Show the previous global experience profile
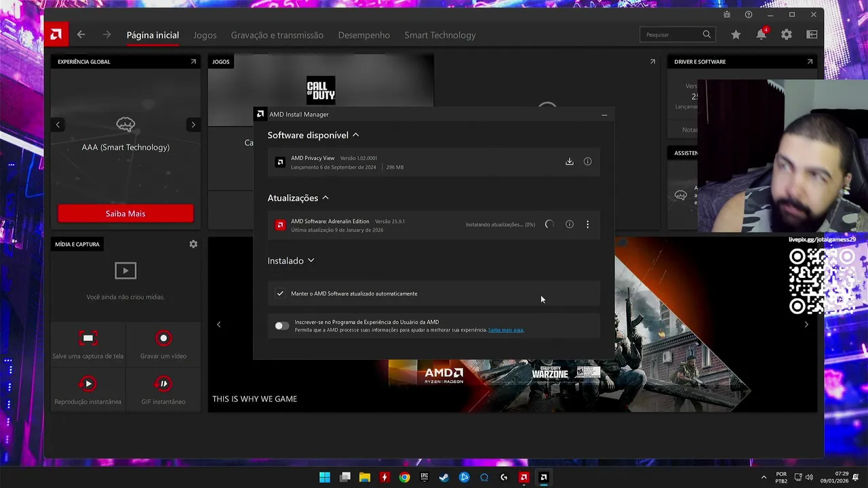The height and width of the screenshot is (488, 868). coord(58,125)
